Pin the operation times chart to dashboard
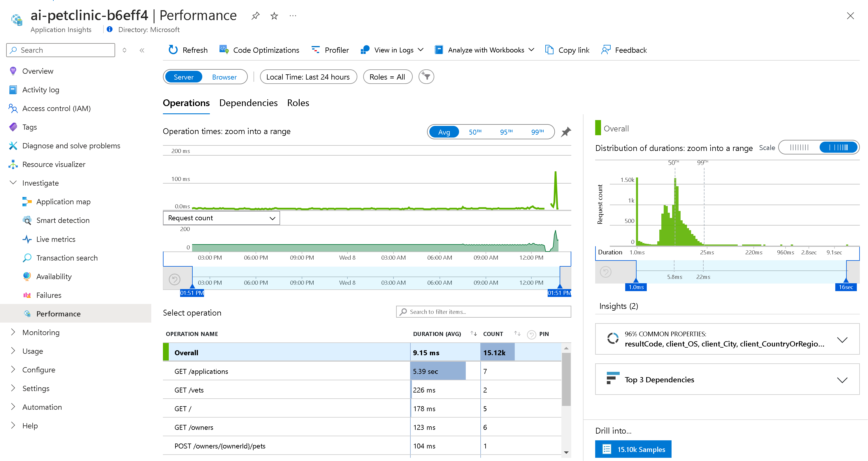The height and width of the screenshot is (461, 868). point(566,132)
